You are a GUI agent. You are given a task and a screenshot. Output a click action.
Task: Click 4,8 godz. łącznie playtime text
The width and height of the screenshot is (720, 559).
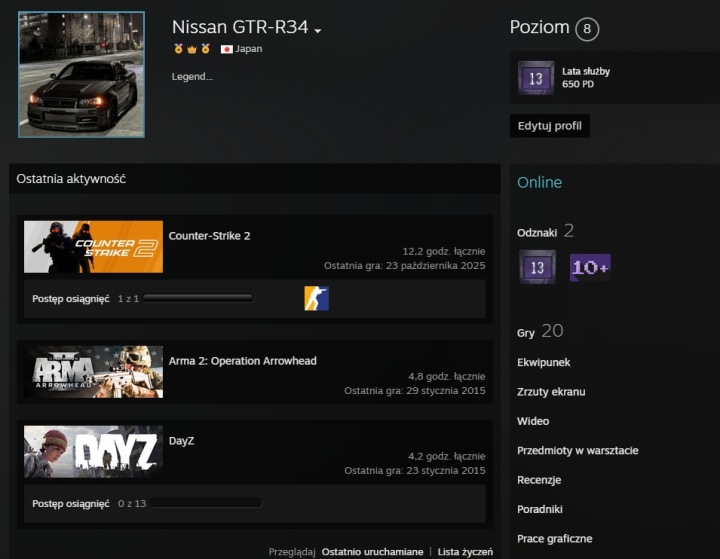click(x=447, y=376)
